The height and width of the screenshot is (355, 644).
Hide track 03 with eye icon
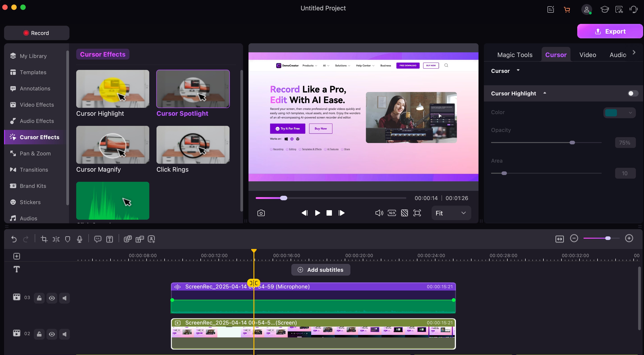(52, 298)
